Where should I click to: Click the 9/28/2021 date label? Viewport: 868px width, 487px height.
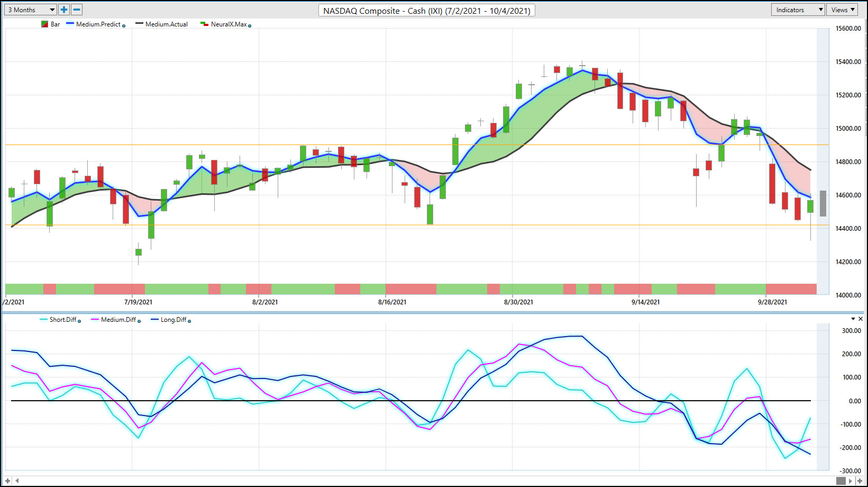coord(772,302)
